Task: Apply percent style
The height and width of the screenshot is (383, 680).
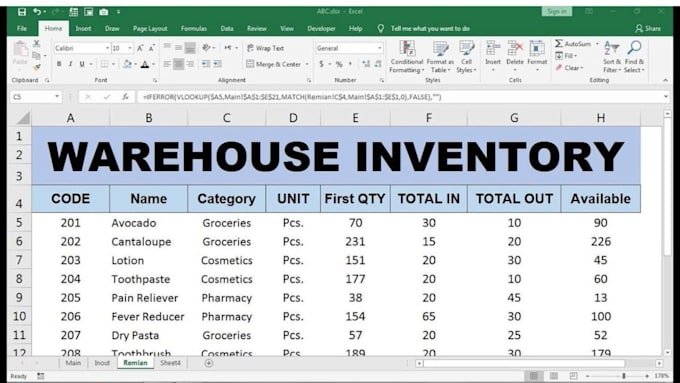Action: 339,64
